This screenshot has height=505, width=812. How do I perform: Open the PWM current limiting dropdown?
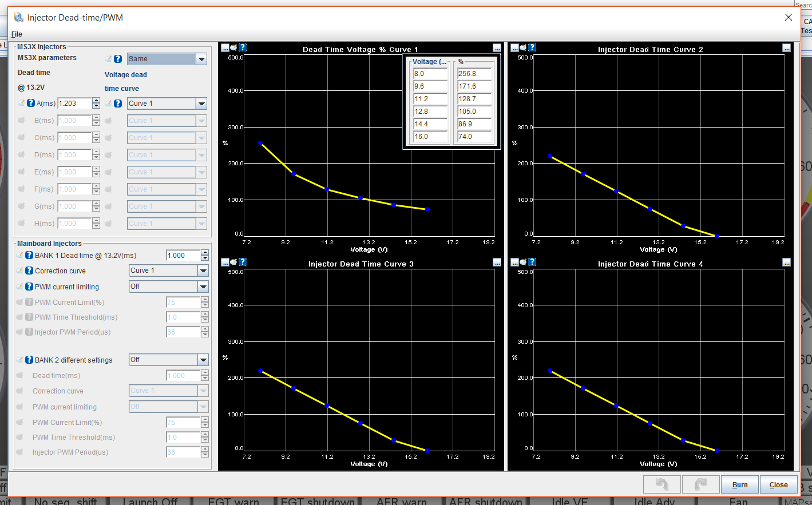coord(203,287)
